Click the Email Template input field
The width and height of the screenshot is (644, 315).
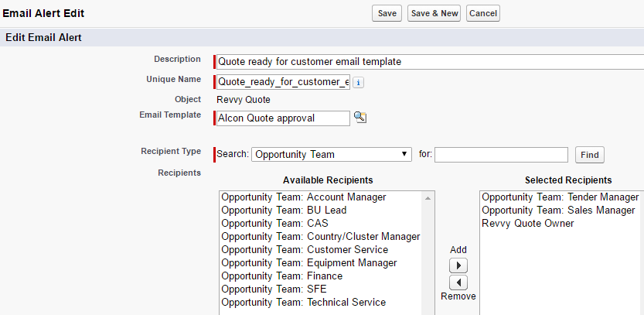pos(283,118)
